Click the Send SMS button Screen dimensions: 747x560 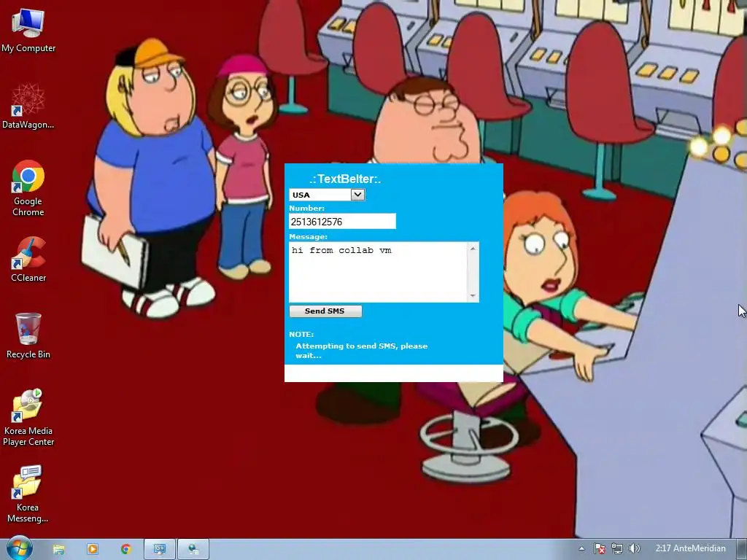(325, 311)
